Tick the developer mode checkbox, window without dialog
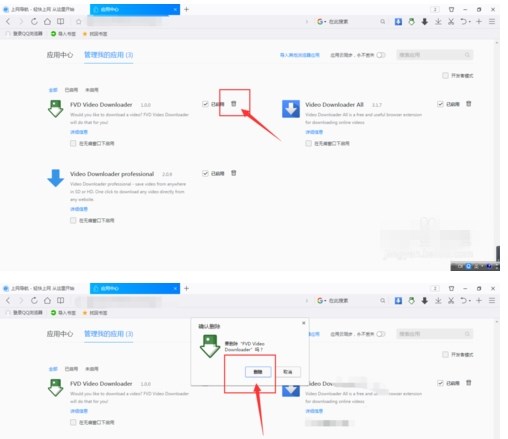 (x=445, y=76)
